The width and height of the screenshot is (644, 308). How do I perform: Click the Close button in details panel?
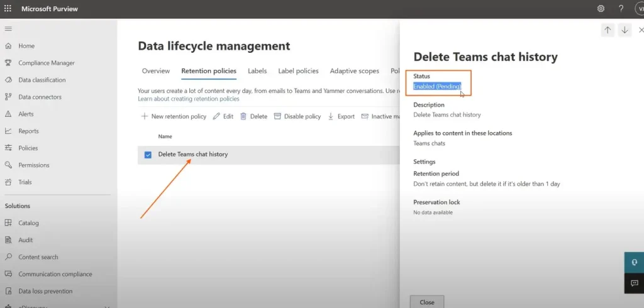pos(427,302)
